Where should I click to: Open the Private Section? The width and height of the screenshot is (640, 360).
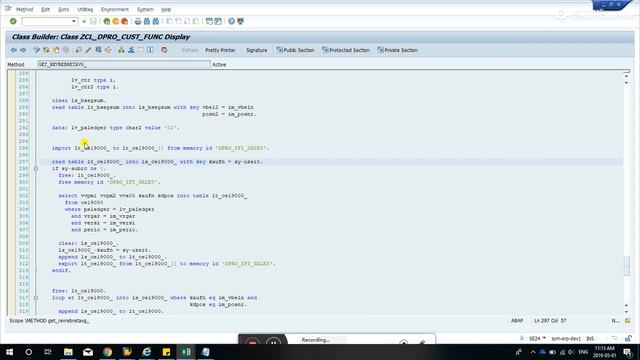(398, 50)
